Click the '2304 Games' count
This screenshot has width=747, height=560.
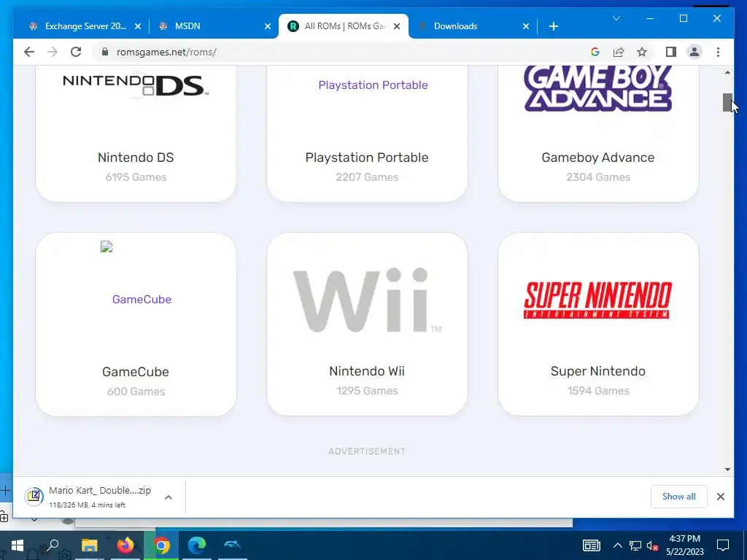[x=598, y=177]
